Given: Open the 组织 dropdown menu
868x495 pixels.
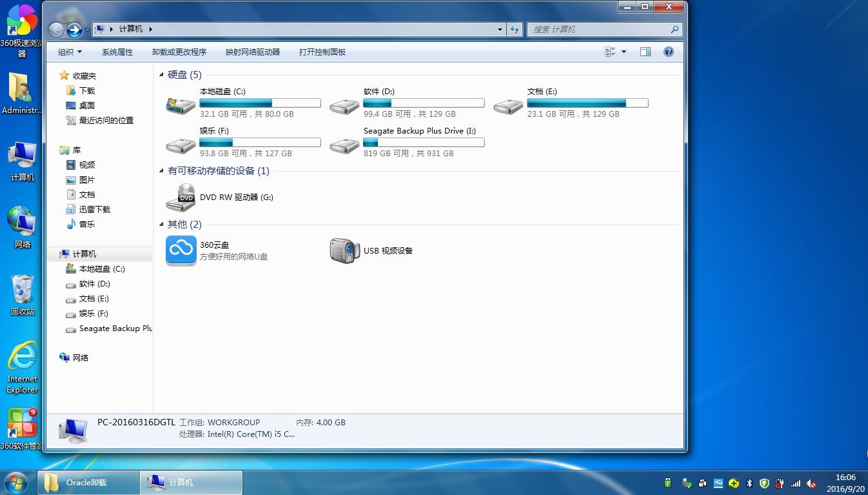Looking at the screenshot, I should [70, 52].
